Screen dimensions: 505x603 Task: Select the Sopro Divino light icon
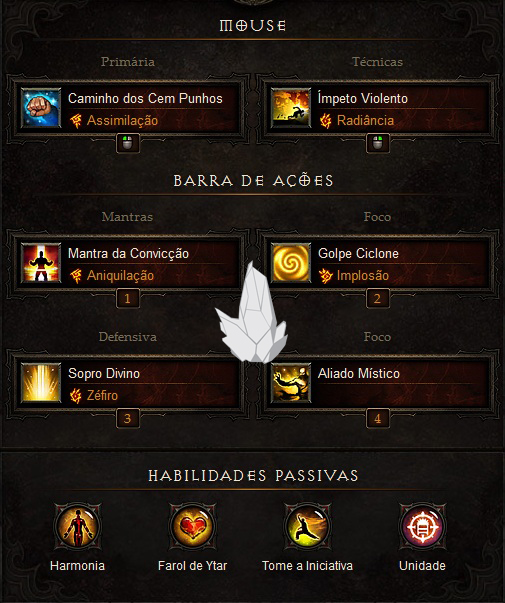(41, 383)
